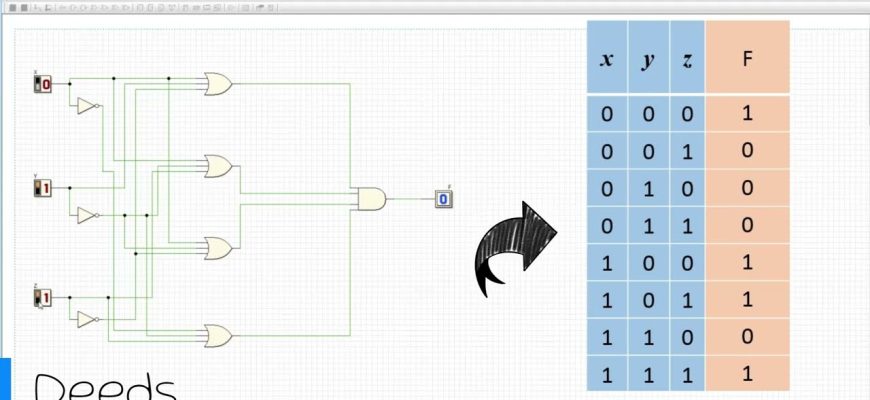Click the F output display
Image resolution: width=870 pixels, height=400 pixels.
coord(443,199)
